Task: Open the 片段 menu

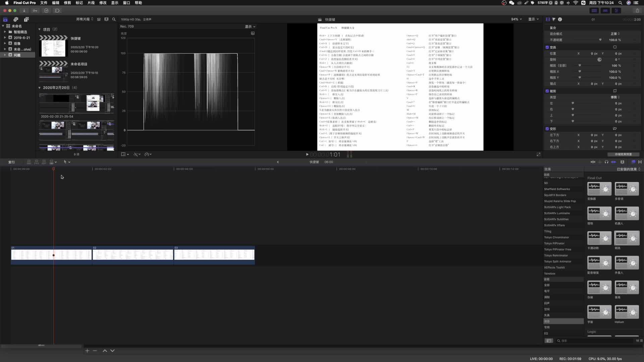Action: [x=91, y=3]
